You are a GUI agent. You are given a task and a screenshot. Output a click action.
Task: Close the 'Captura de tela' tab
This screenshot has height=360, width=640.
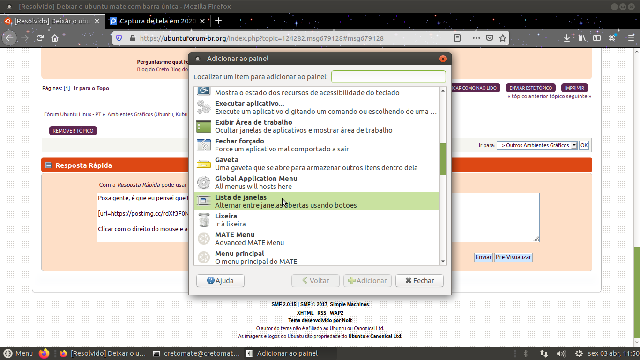click(202, 21)
